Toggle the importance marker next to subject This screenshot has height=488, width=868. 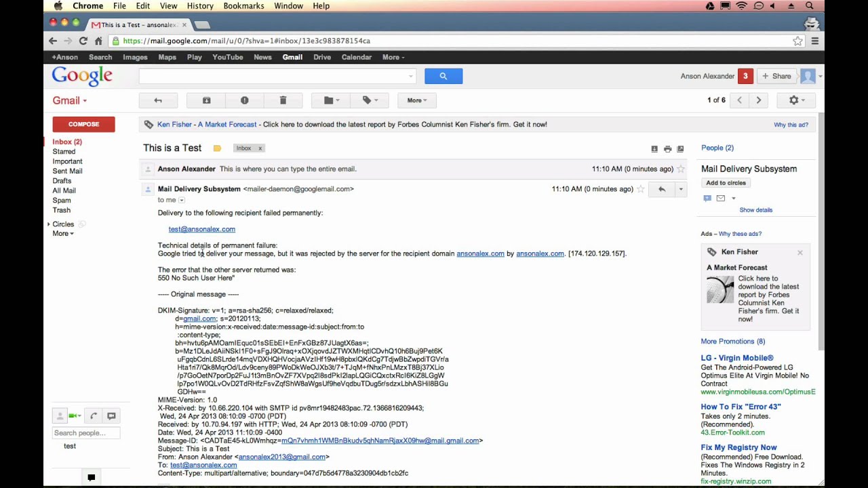(x=217, y=148)
